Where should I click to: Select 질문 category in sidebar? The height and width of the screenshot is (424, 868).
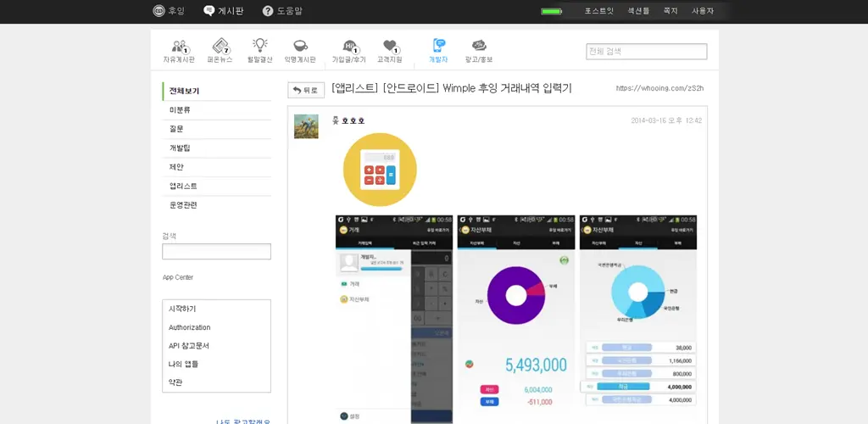point(217,129)
